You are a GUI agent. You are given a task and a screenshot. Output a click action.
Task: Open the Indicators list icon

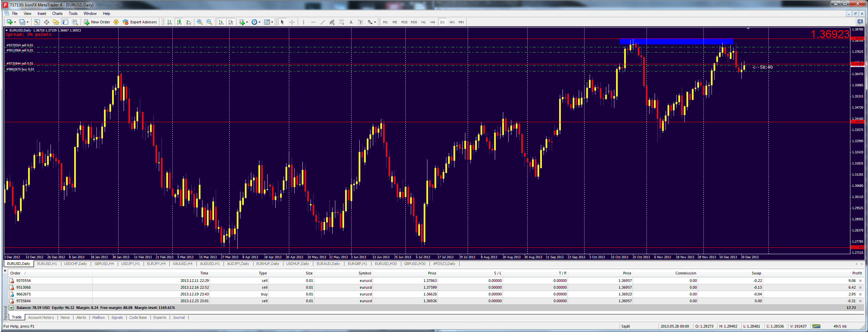tap(242, 22)
